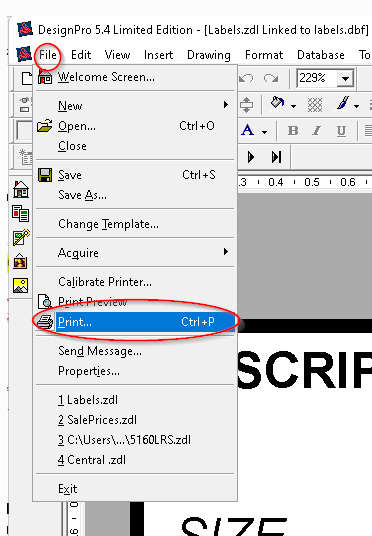The image size is (372, 536).
Task: Click the framed portrait sidebar icon
Action: pos(20,262)
